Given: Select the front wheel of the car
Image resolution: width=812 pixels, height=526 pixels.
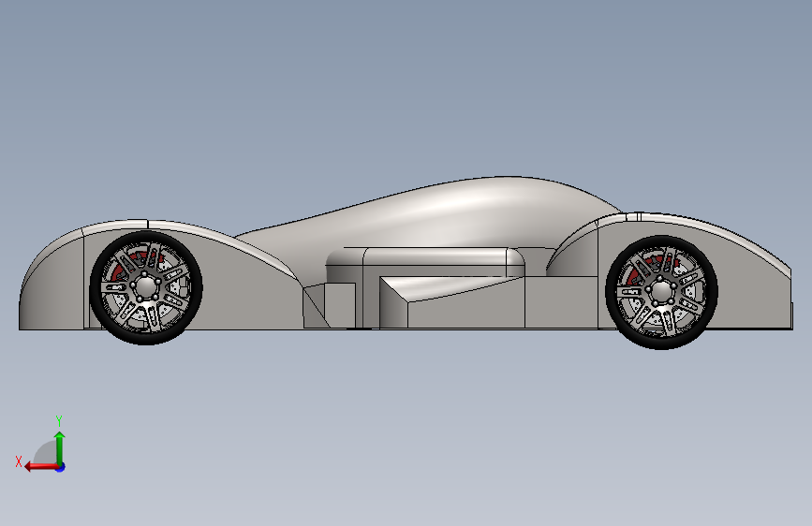Looking at the screenshot, I should [146, 287].
